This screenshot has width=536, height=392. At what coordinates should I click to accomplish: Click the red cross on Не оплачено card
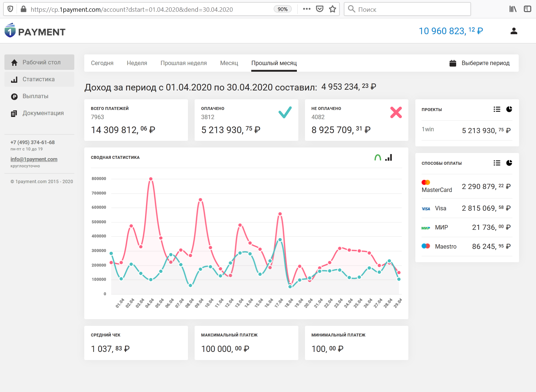pos(396,112)
